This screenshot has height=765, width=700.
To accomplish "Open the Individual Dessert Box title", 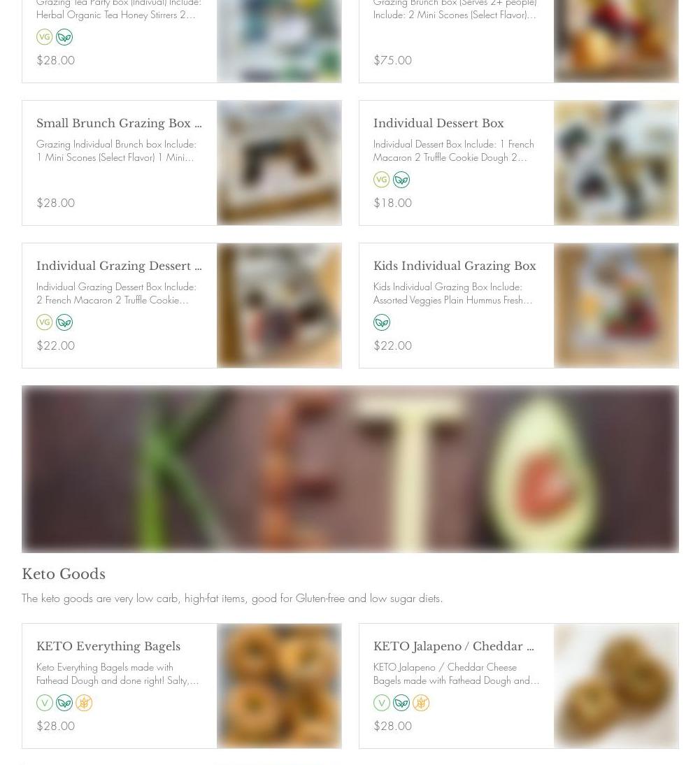I will [x=438, y=123].
